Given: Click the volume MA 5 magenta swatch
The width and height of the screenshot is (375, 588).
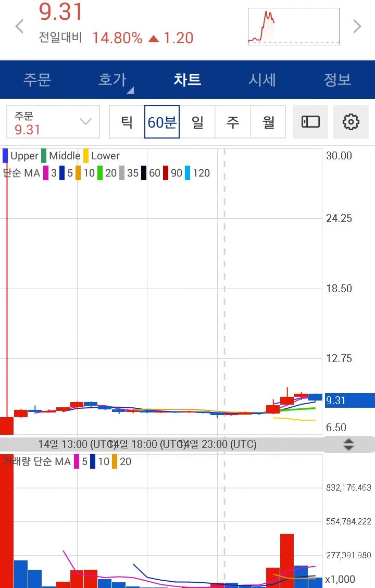Looking at the screenshot, I should point(77,461).
